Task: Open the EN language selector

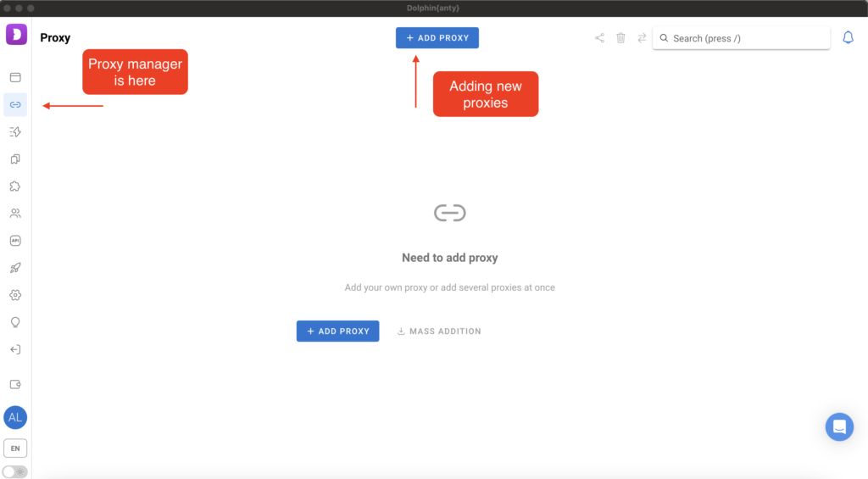Action: [15, 448]
